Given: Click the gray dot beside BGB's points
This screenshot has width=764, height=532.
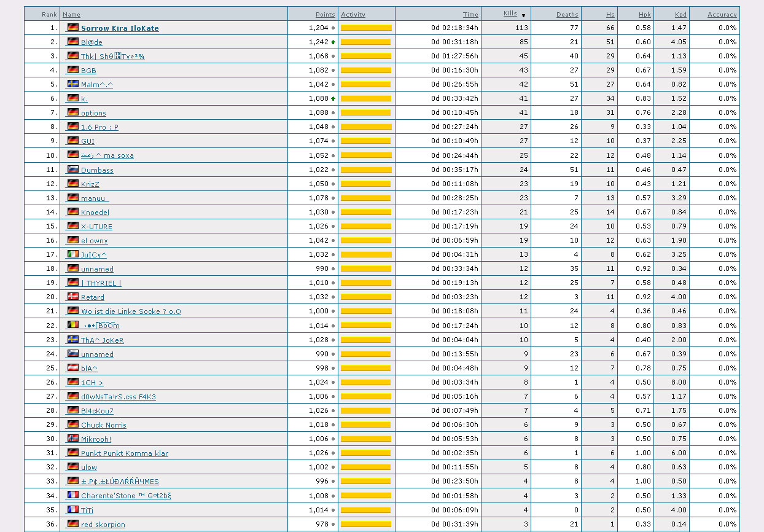Looking at the screenshot, I should click(x=333, y=71).
